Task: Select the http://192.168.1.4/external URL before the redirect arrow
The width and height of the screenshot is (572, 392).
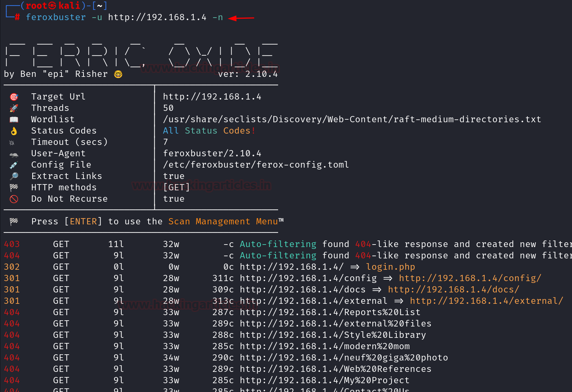Action: point(314,301)
